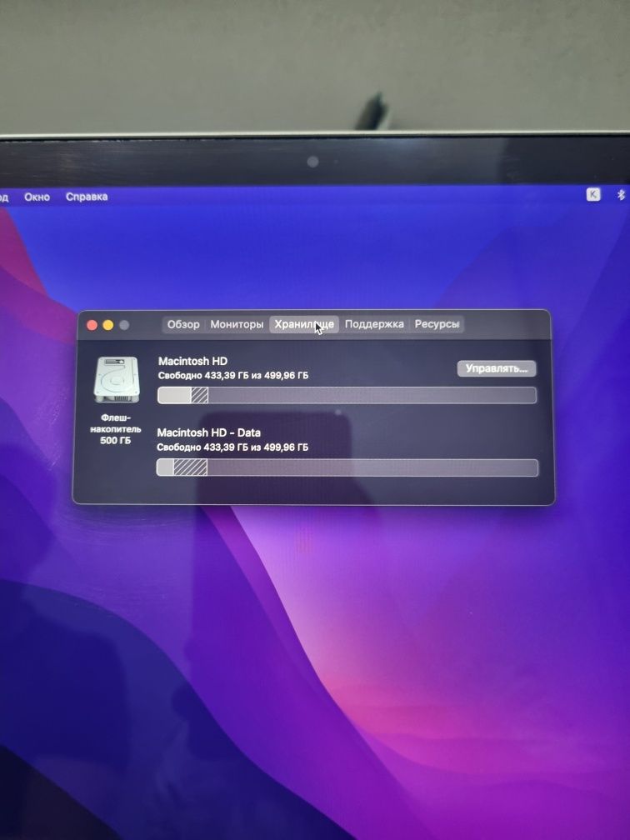Open the Справка menu
The height and width of the screenshot is (840, 630).
[87, 197]
